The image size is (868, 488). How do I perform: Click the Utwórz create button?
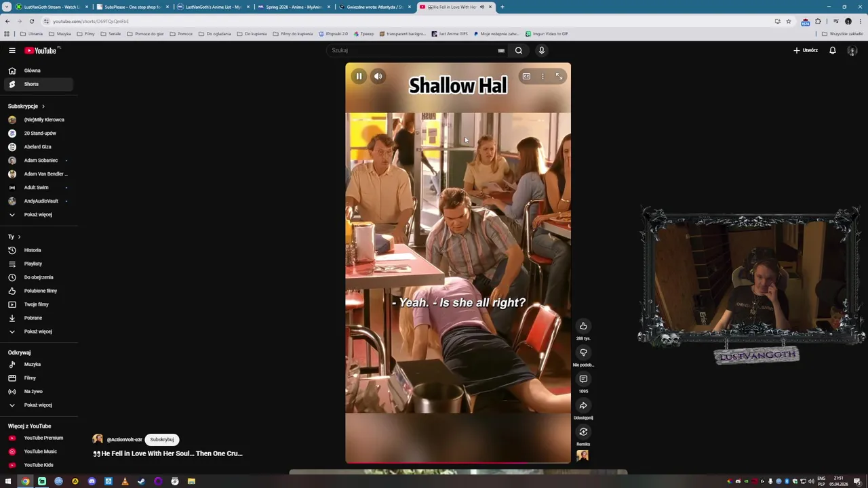click(x=806, y=50)
